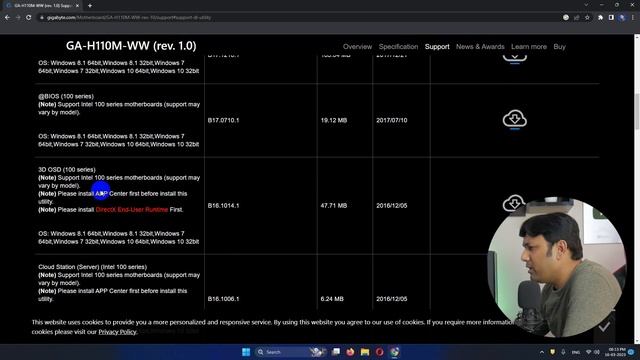The height and width of the screenshot is (360, 640).
Task: Close the GA-H110M-WW browser tab
Action: [x=77, y=6]
